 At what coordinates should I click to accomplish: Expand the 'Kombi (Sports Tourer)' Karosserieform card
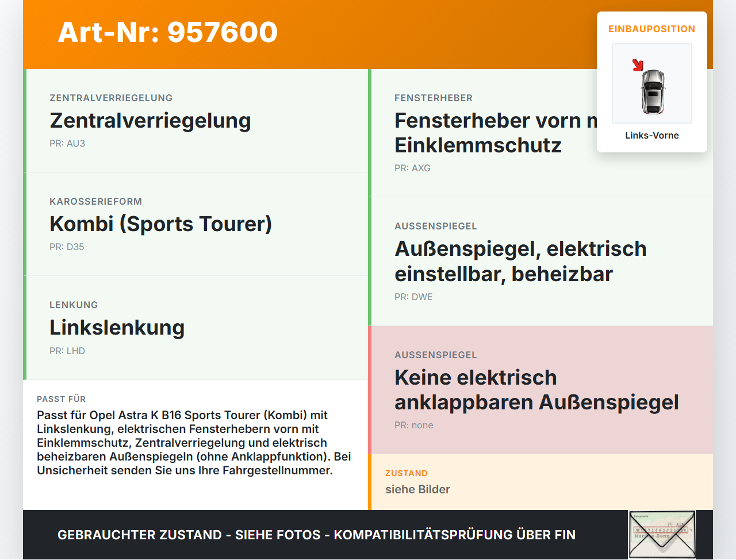coord(195,224)
